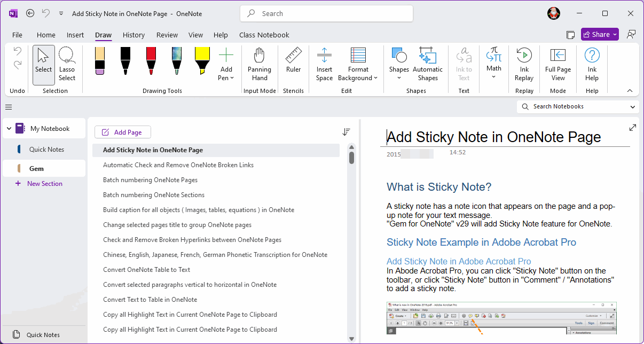
Task: Open the Quick Notes section
Action: pos(44,150)
